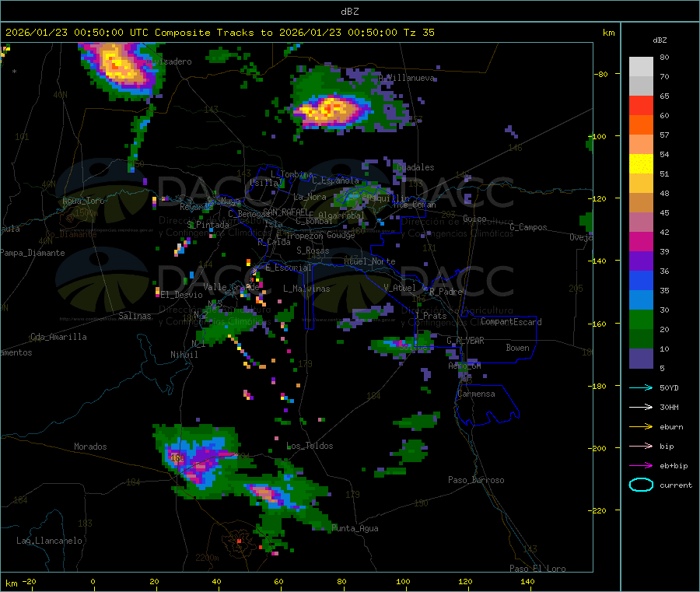Click the 'SAN_RAFAEL' city label
This screenshot has height=592, width=700.
(285, 212)
